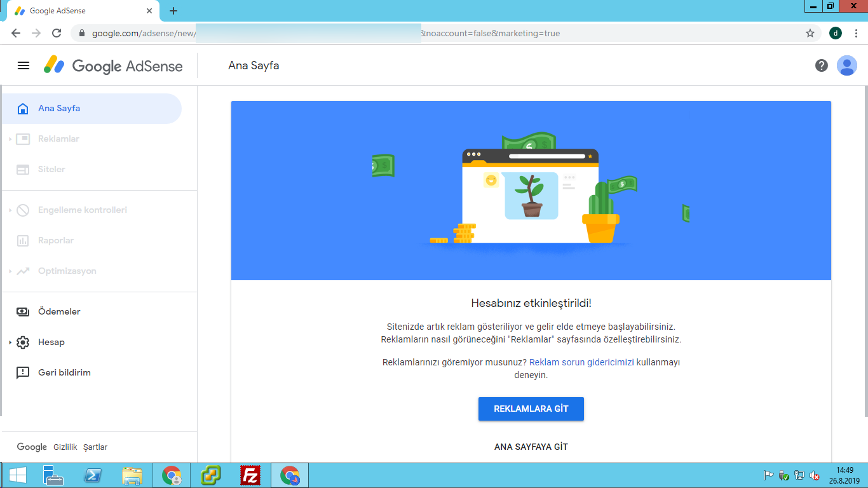The width and height of the screenshot is (868, 488).
Task: Launch Server Manager from the taskbar
Action: 53,475
